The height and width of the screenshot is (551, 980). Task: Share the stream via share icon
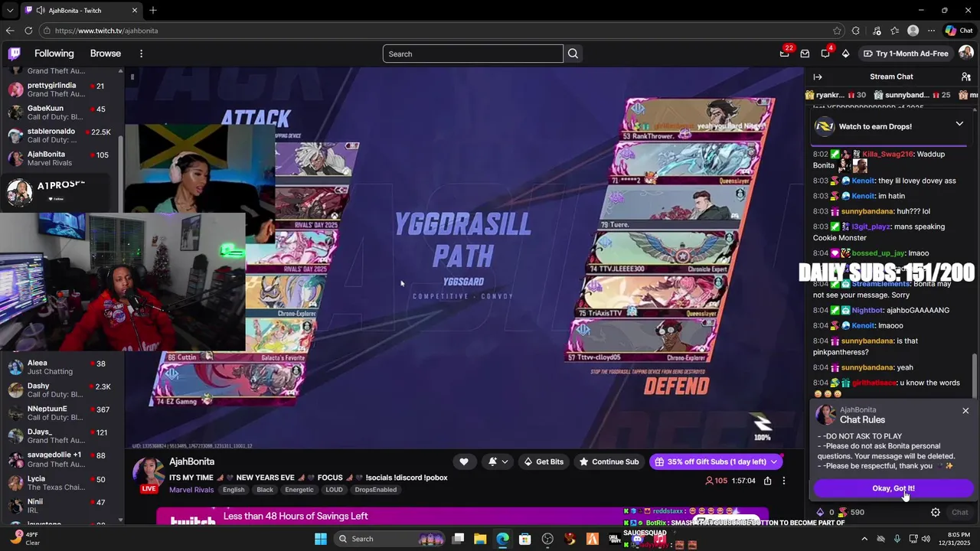[x=766, y=481]
